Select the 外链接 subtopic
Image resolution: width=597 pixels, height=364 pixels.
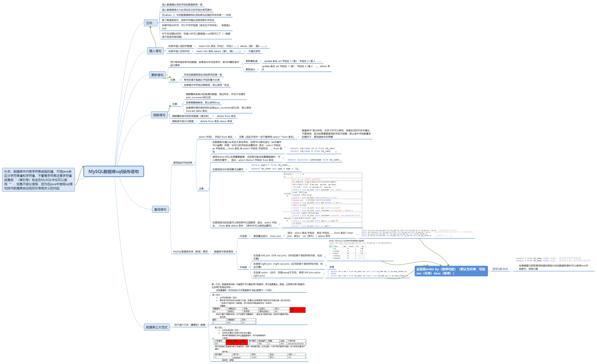click(x=243, y=267)
